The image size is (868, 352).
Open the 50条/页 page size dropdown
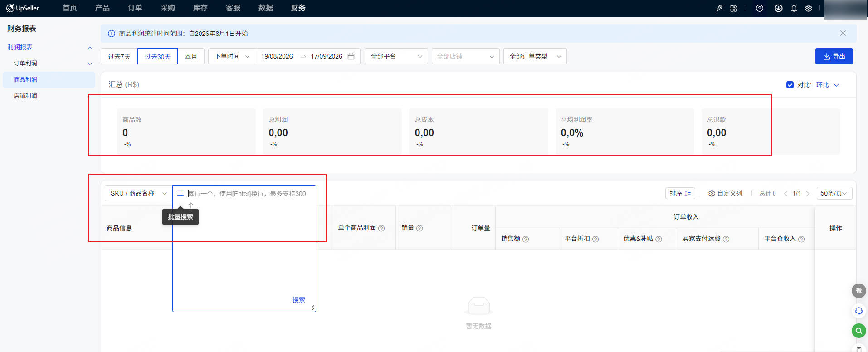tap(834, 193)
